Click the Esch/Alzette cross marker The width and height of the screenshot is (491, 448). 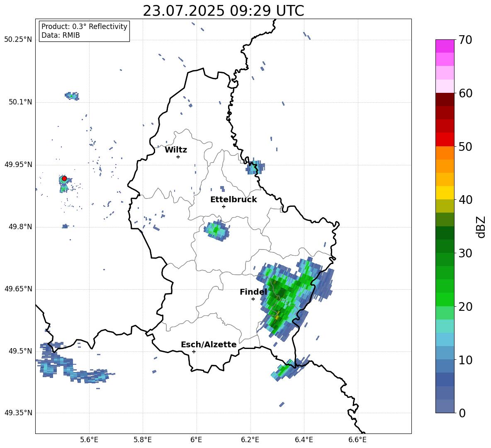tap(194, 351)
